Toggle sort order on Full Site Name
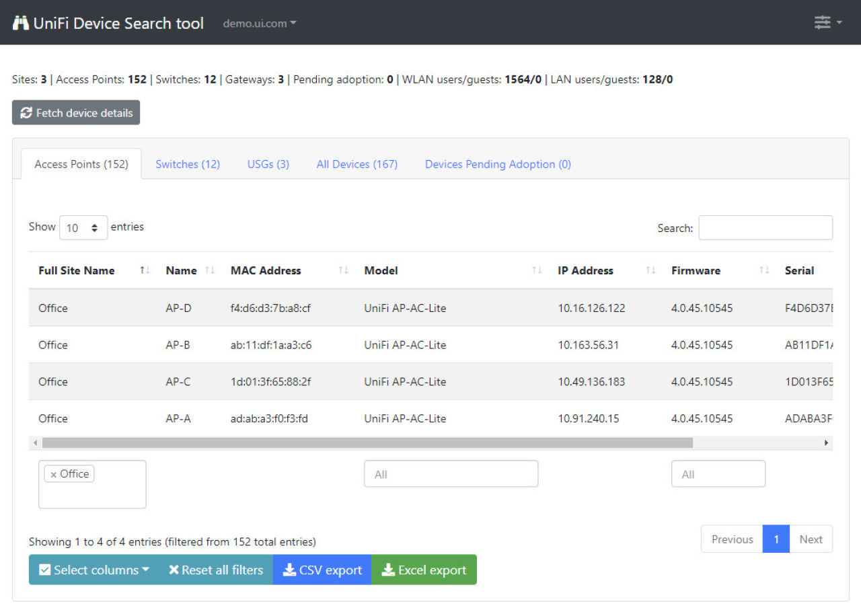This screenshot has width=861, height=616. pyautogui.click(x=144, y=270)
